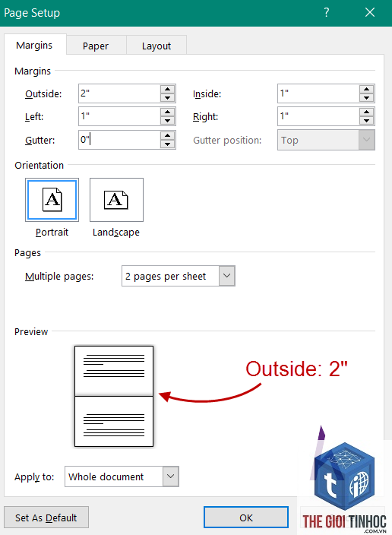
Task: Click the Right margin label
Action: point(205,117)
